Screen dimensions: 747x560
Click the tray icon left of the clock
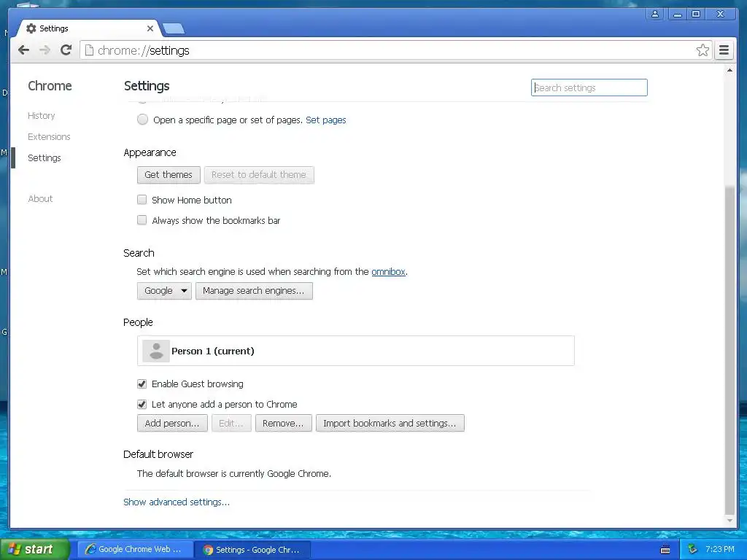(x=693, y=550)
